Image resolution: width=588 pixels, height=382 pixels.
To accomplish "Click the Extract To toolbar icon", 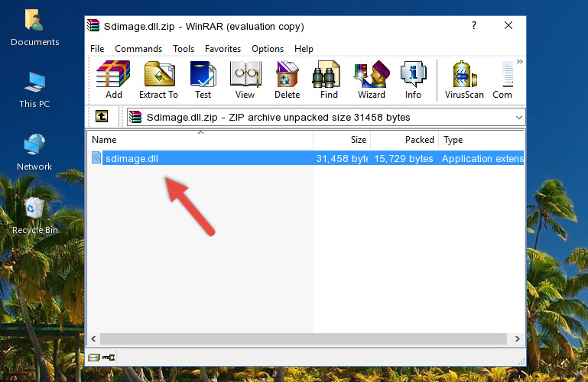I will [x=158, y=79].
